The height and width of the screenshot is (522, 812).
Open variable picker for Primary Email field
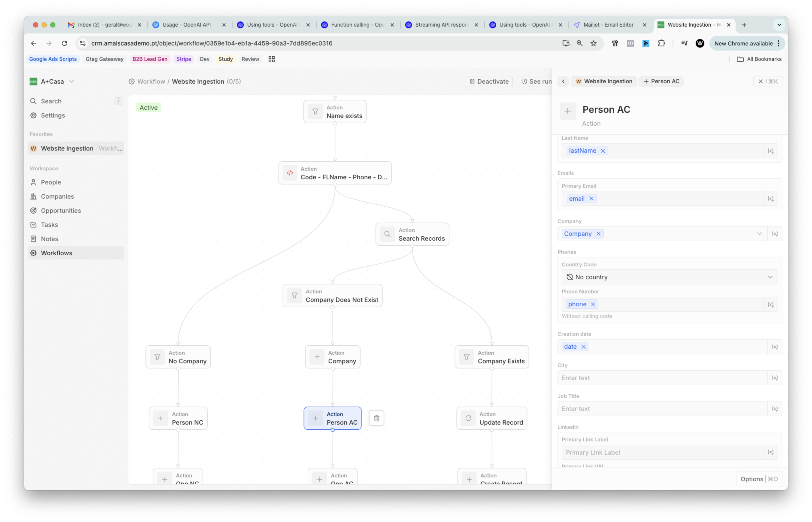[x=770, y=199]
